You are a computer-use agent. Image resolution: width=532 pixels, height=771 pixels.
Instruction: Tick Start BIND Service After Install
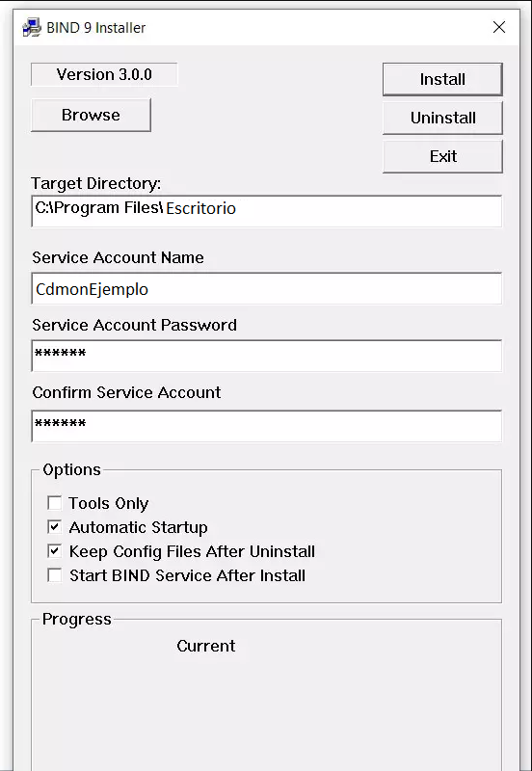click(55, 575)
